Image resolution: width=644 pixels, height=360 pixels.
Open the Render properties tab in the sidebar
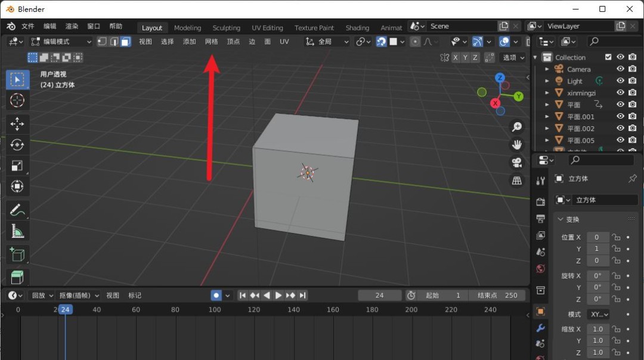[x=540, y=201]
